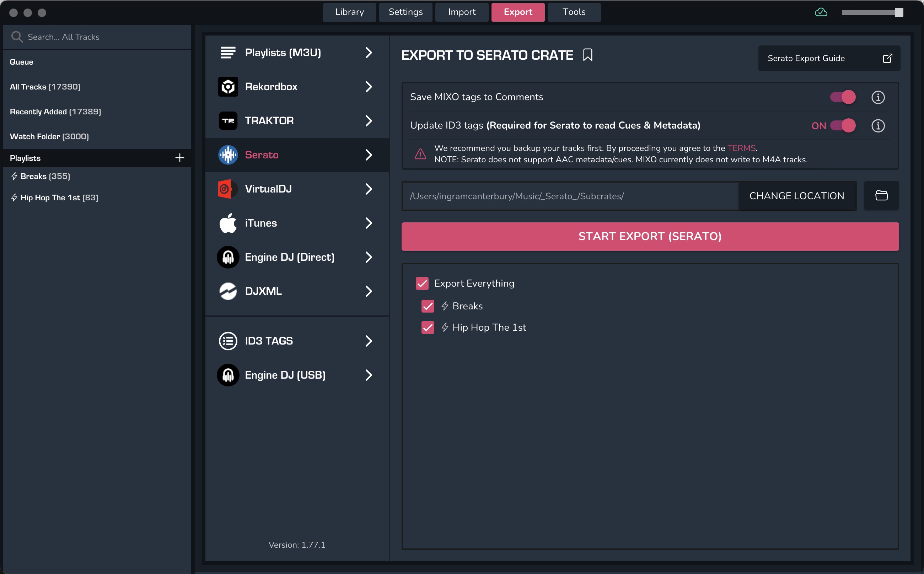Viewport: 924px width, 574px height.
Task: Toggle Save MIXO tags to Comments switch
Action: 842,97
